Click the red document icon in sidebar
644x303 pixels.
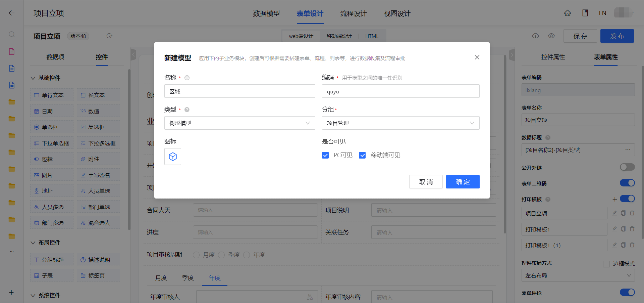(x=12, y=51)
